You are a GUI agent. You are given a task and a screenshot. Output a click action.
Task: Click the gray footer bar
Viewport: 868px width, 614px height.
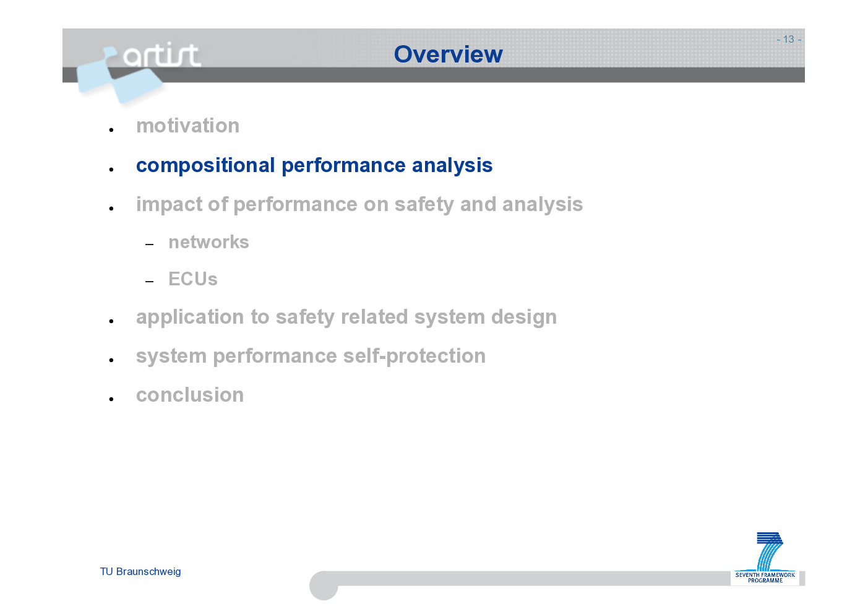[x=533, y=578]
